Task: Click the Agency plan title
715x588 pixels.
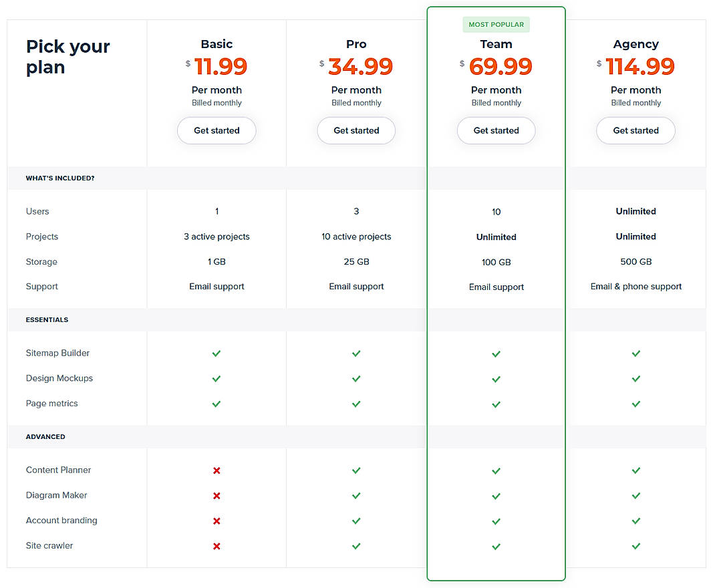Action: click(635, 44)
